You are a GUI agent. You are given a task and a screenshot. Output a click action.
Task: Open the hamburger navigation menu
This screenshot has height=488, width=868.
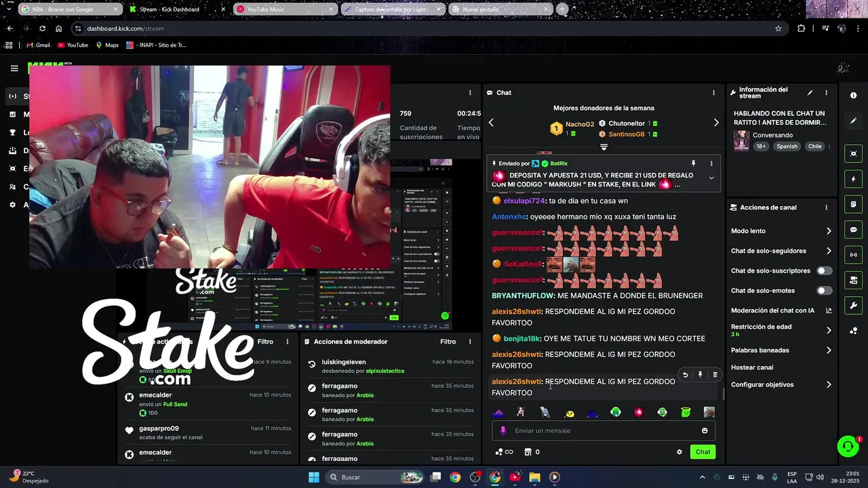(14, 68)
